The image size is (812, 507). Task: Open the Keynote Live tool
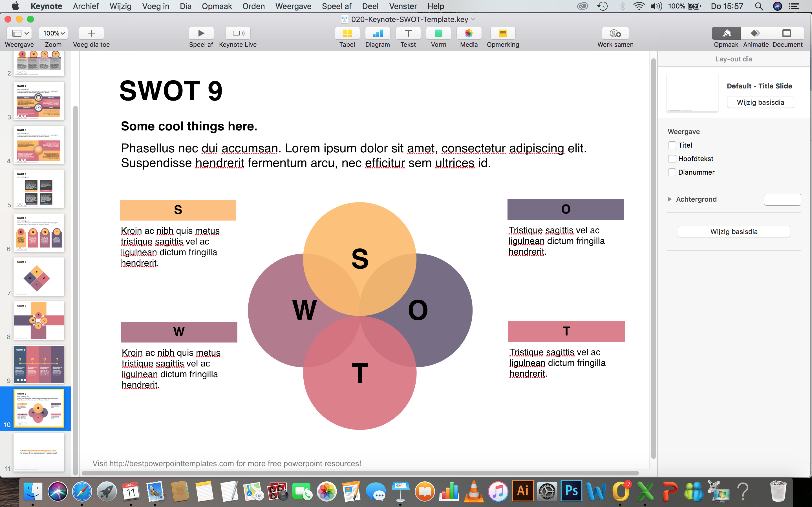[x=238, y=33]
